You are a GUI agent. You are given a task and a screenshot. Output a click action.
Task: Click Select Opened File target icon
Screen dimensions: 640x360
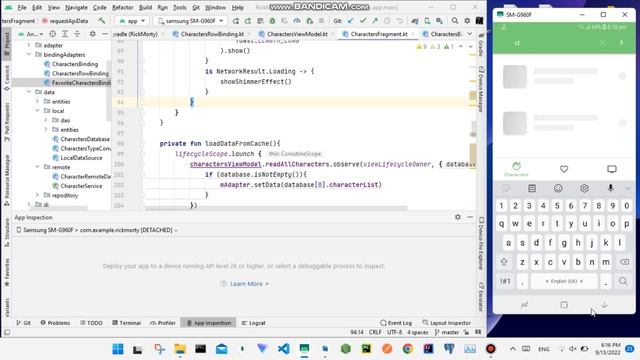tap(53, 34)
